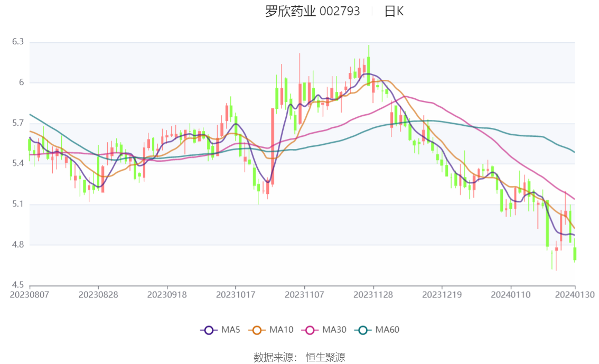The image size is (599, 364).
Task: Click y-axis value 5.7
Action: click(x=18, y=123)
